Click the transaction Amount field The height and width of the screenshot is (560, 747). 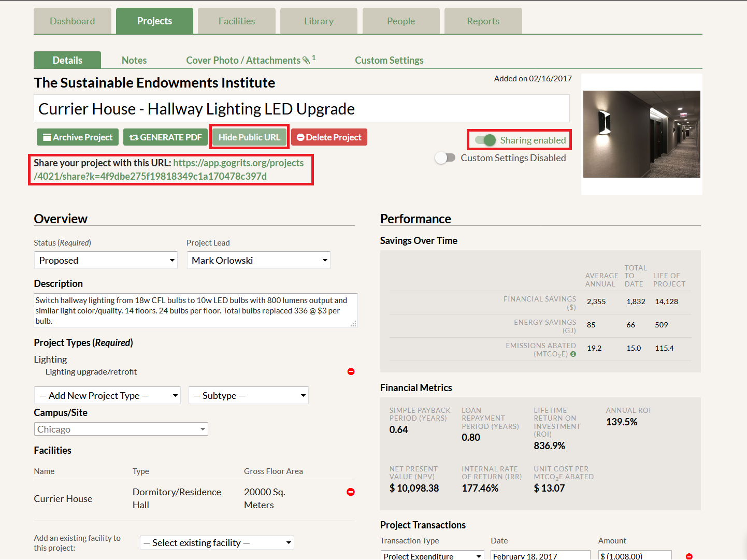635,555
